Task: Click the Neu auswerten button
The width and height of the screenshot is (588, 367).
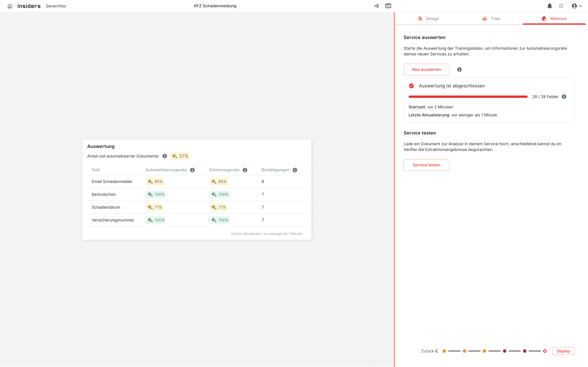Action: pyautogui.click(x=426, y=69)
